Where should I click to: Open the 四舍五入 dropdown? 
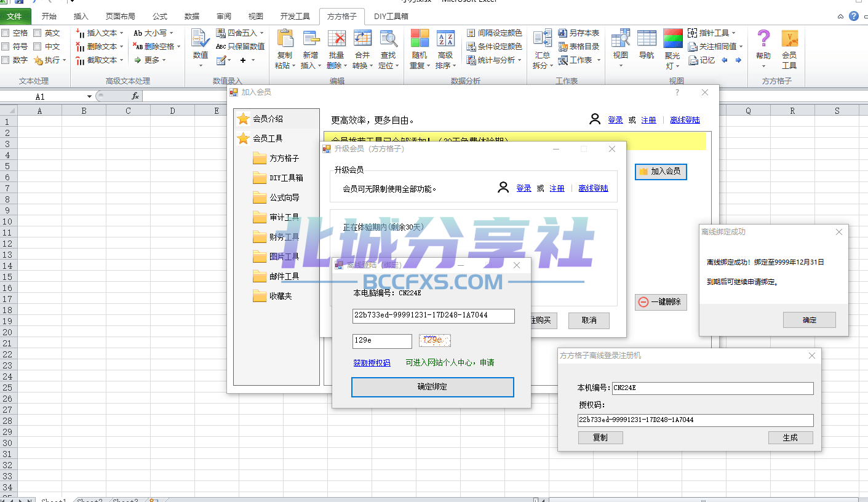tap(240, 33)
